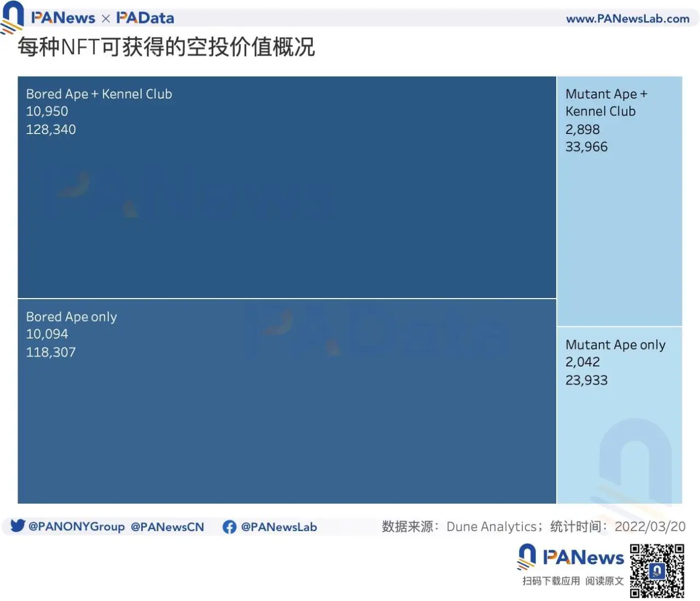700x601 pixels.
Task: Click the bottom PANews arch logo
Action: (527, 556)
